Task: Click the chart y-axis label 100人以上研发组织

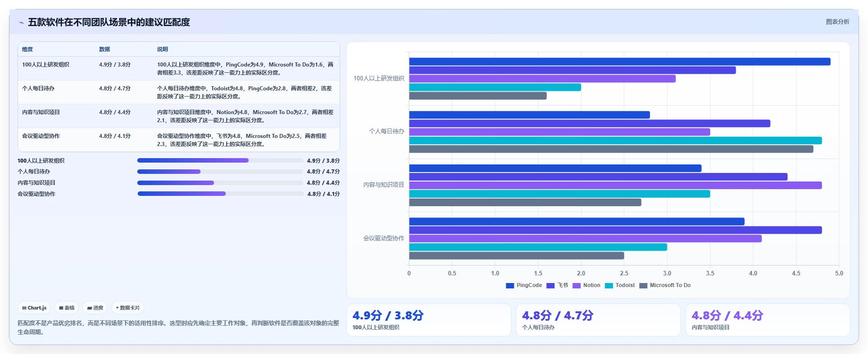Action: coord(379,79)
